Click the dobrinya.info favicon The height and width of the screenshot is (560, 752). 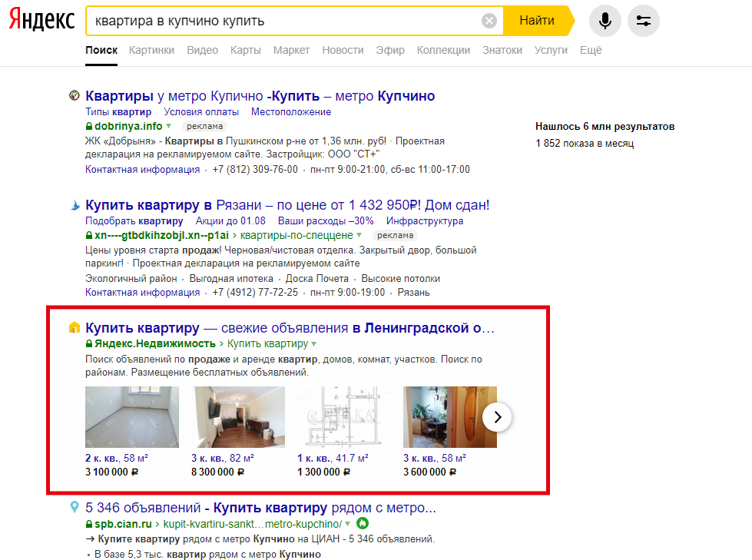click(75, 95)
